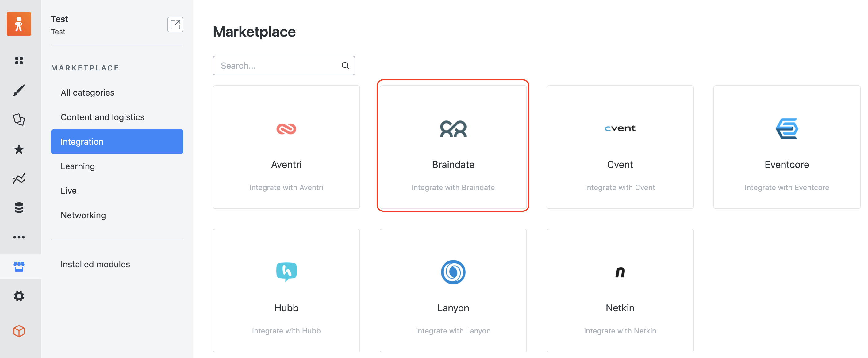The height and width of the screenshot is (358, 868).
Task: Open the pages icon in the sidebar
Action: coord(19,120)
